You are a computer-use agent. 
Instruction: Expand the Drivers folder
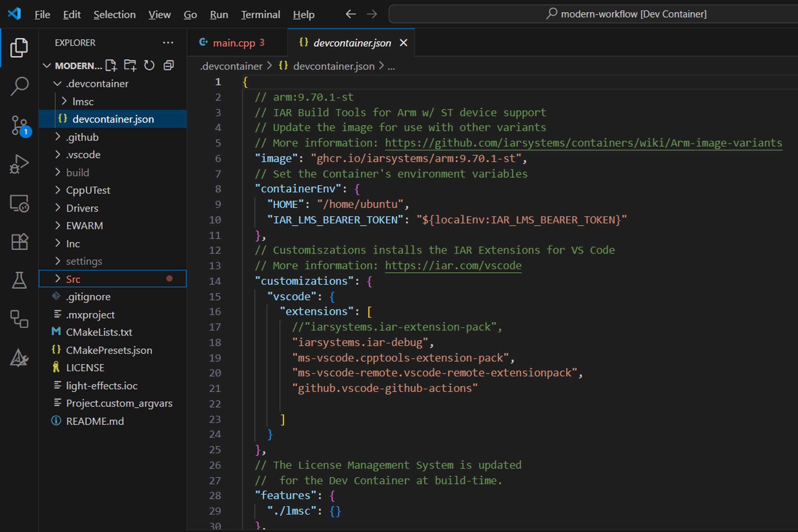pos(57,208)
